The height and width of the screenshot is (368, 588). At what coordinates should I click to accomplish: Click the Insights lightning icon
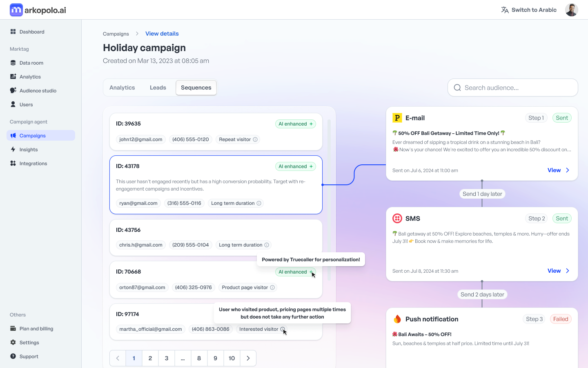(13, 149)
